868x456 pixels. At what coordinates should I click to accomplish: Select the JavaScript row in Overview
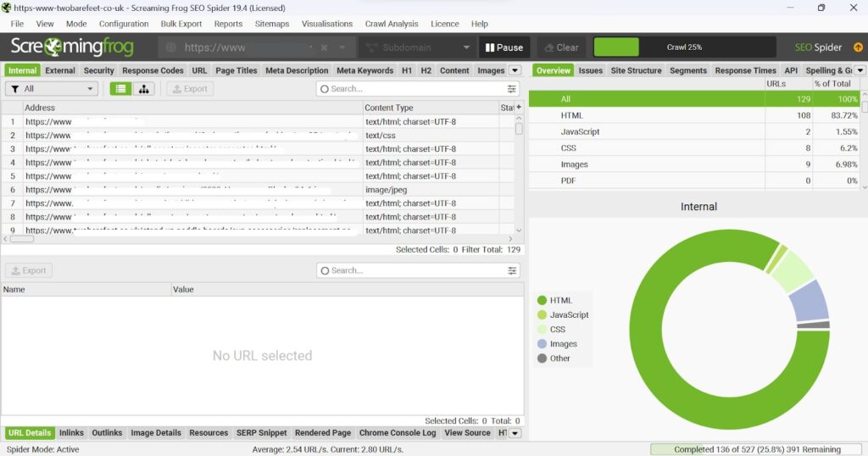click(x=694, y=131)
